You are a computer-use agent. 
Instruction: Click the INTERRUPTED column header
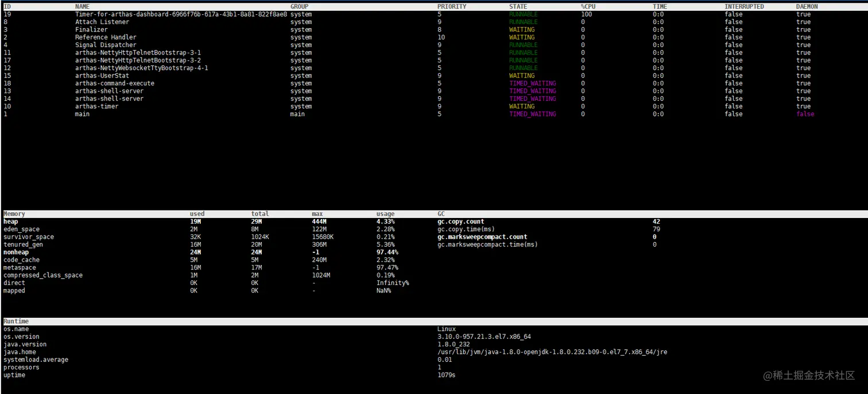coord(744,7)
